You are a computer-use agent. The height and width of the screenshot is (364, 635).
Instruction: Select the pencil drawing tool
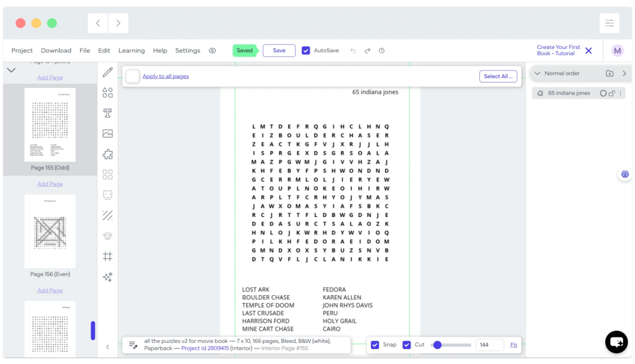click(107, 72)
